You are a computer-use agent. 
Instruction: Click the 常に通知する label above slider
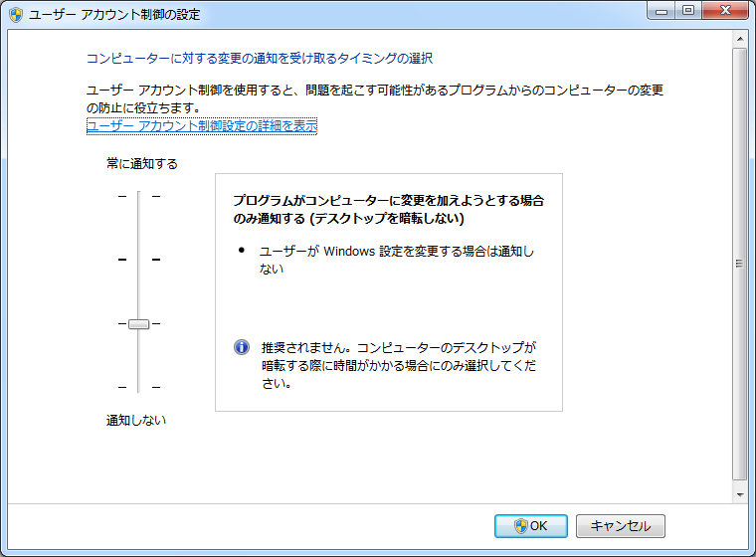coord(142,163)
